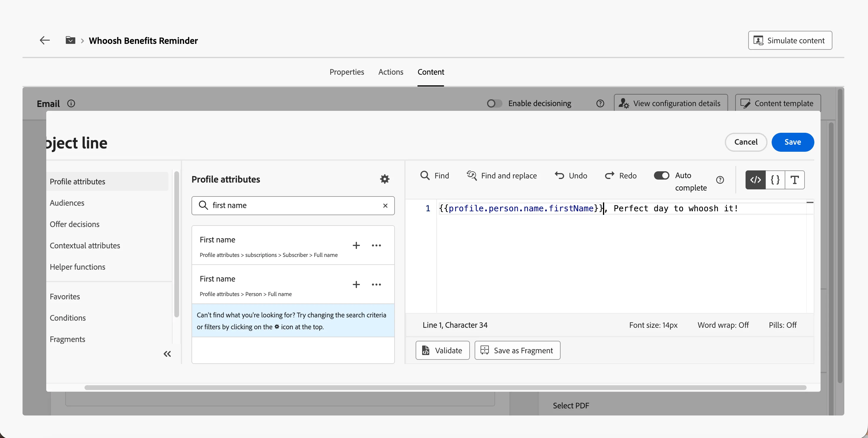Open more options for subscriptions First name
868x438 pixels.
pyautogui.click(x=376, y=245)
